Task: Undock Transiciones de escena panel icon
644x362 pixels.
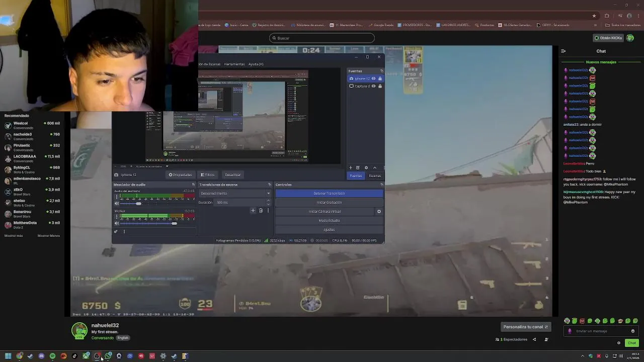Action: [x=270, y=185]
